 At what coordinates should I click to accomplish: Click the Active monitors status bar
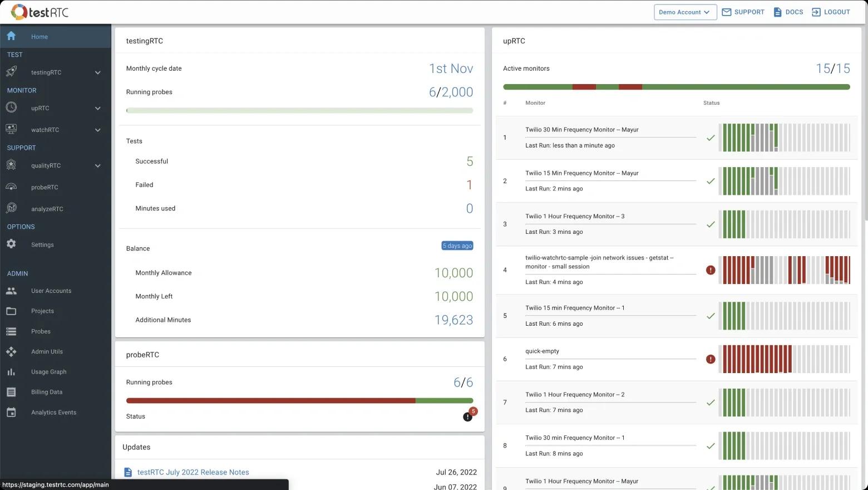[676, 87]
